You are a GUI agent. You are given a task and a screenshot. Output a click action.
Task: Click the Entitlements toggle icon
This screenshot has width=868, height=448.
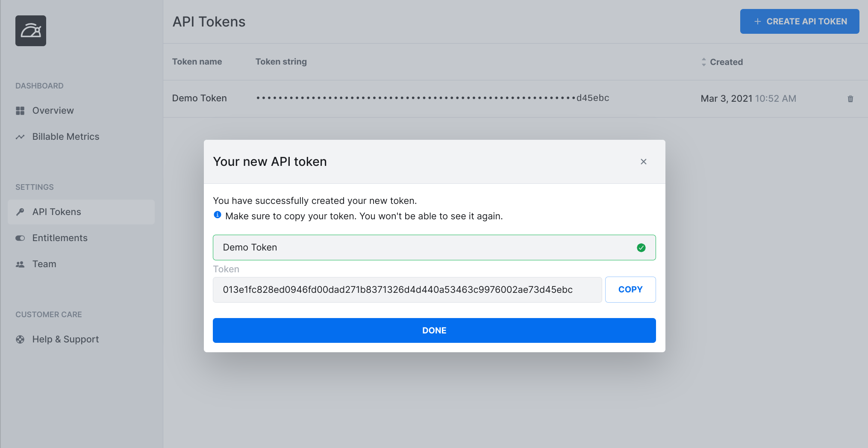[x=20, y=238]
